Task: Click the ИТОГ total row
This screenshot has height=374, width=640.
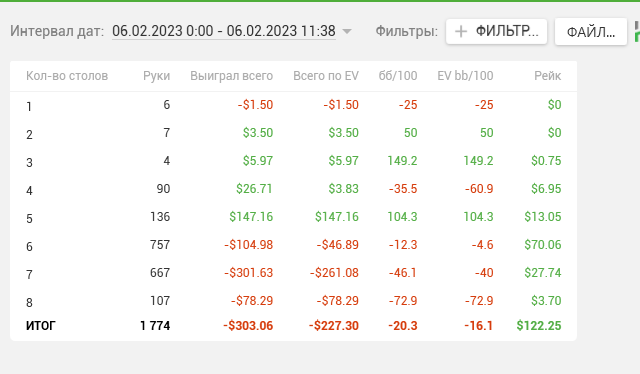Action: (x=293, y=326)
